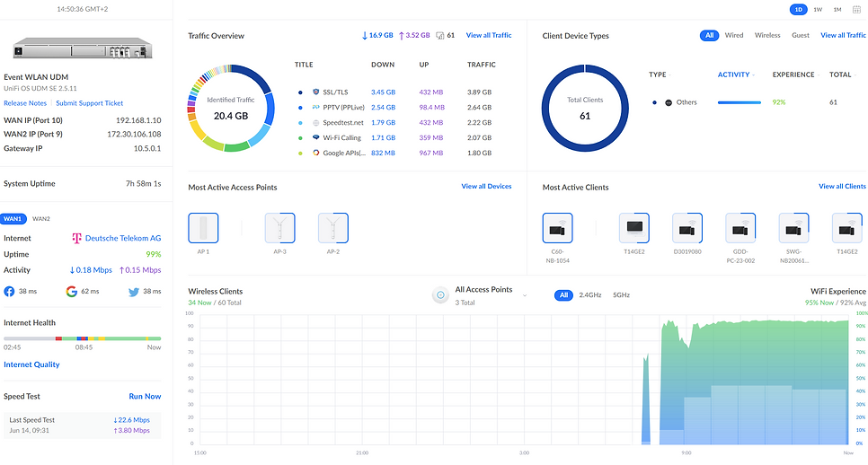
Task: Open client SWG-NB20061 icon
Action: click(793, 228)
